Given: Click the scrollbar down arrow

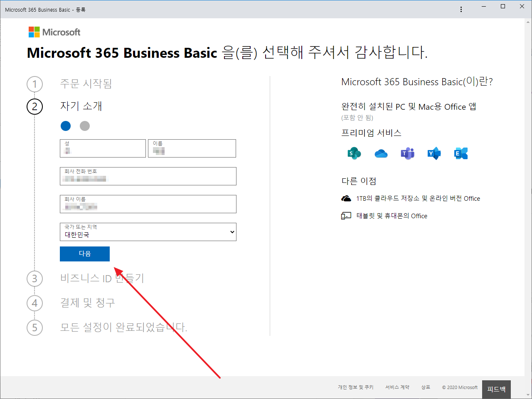Looking at the screenshot, I should (528, 395).
